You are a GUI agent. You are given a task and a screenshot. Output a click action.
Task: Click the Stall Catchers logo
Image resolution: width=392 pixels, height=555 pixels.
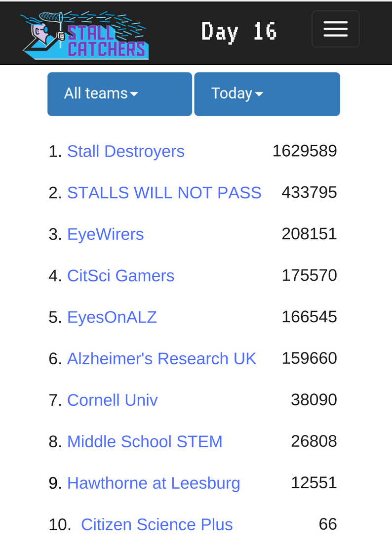tap(85, 35)
